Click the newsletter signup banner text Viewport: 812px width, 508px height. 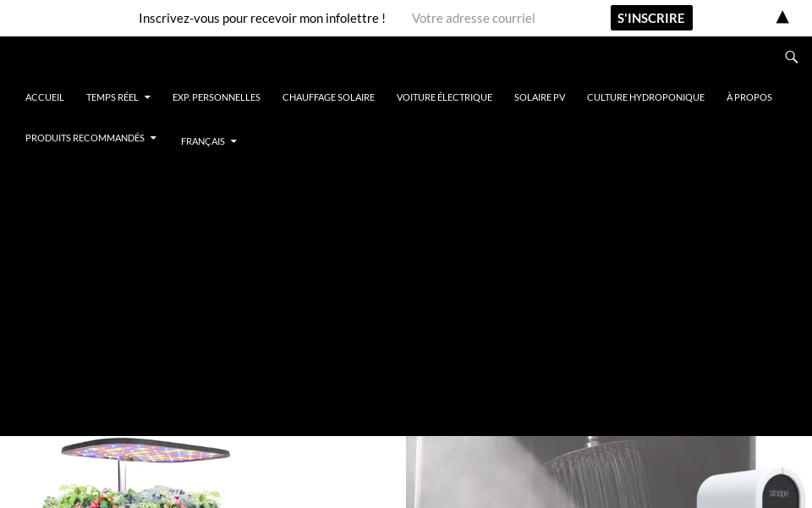coord(262,18)
